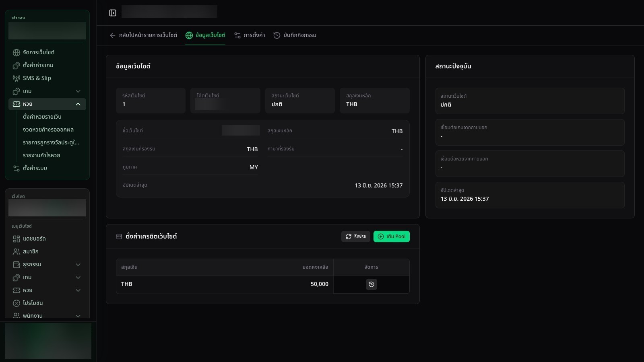Screen dimensions: 644x362
Task: Click รีเฟรช button
Action: coord(356,237)
